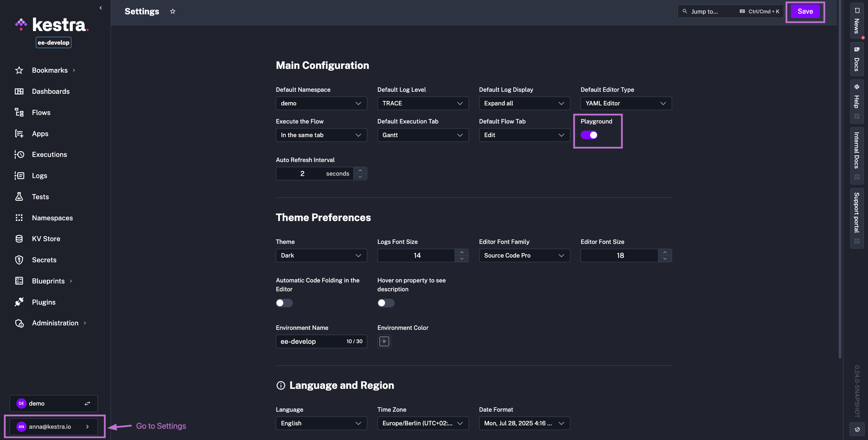Click the Save button
Viewport: 868px width, 440px height.
[x=806, y=11]
